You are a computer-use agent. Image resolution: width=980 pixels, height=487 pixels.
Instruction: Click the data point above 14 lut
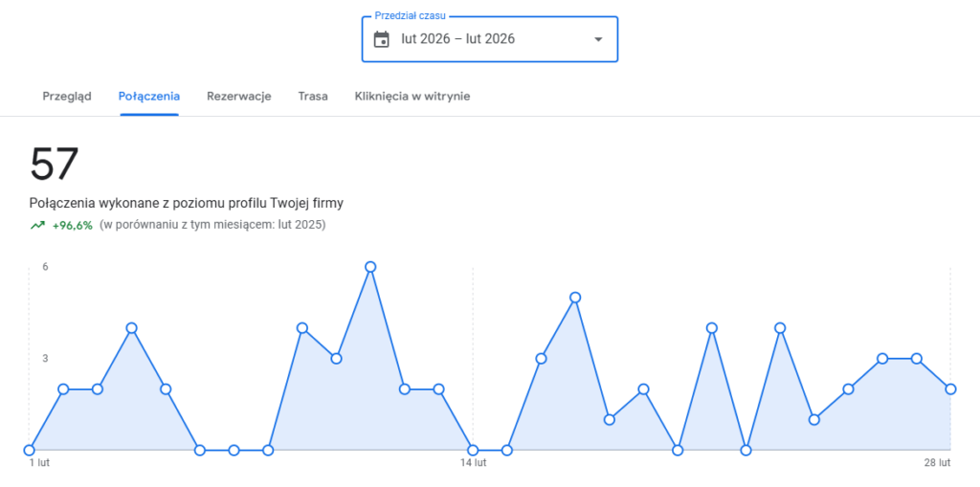tap(473, 450)
